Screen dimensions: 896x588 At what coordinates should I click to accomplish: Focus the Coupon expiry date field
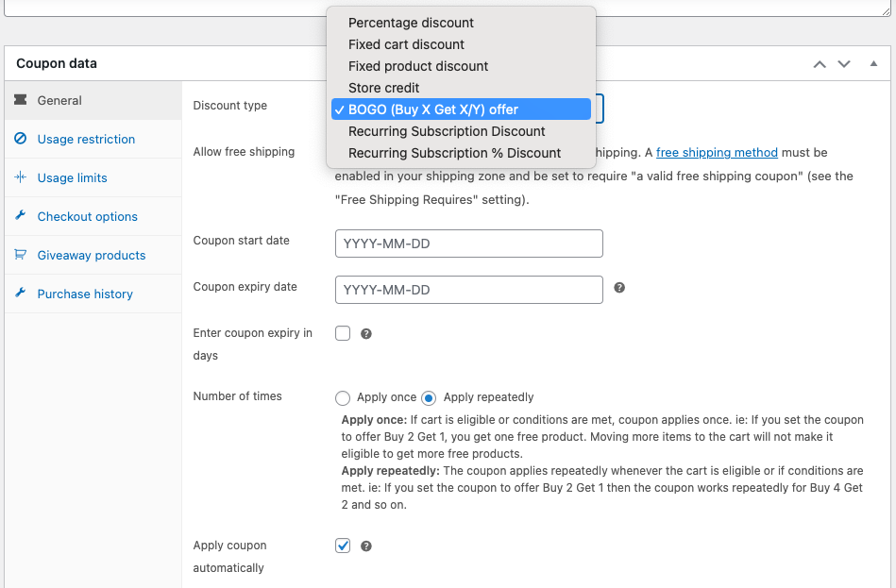pyautogui.click(x=469, y=290)
